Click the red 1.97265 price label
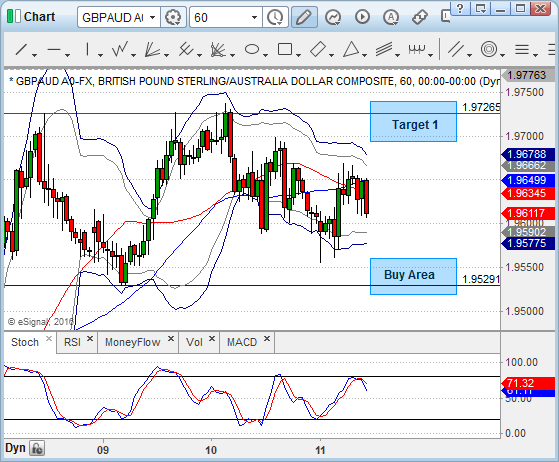Screen dimensions: 559x462 coord(481,107)
